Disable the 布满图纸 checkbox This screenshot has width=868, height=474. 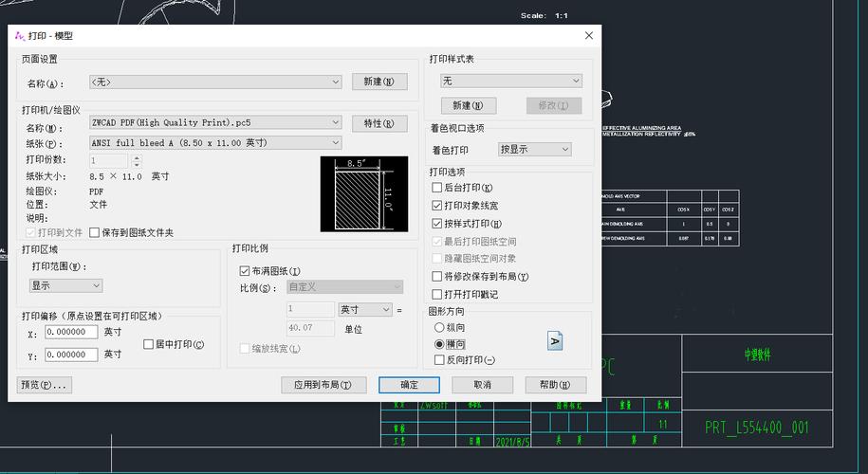(245, 271)
